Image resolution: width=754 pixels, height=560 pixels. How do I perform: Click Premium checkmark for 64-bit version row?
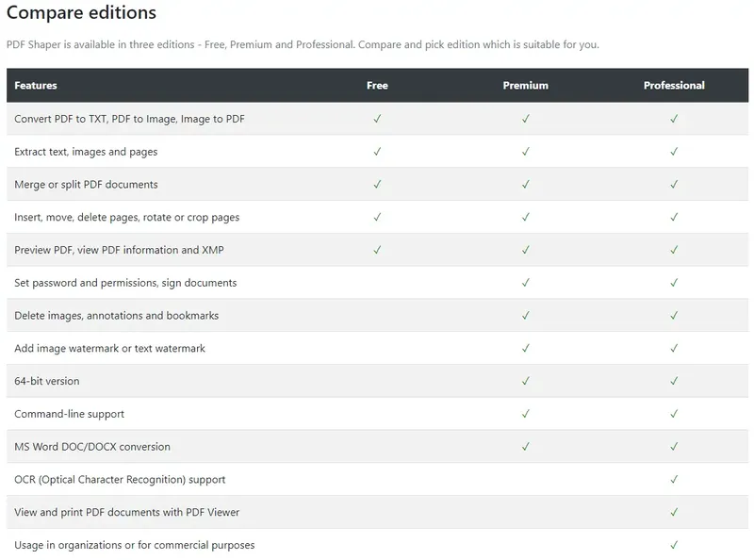coord(526,381)
